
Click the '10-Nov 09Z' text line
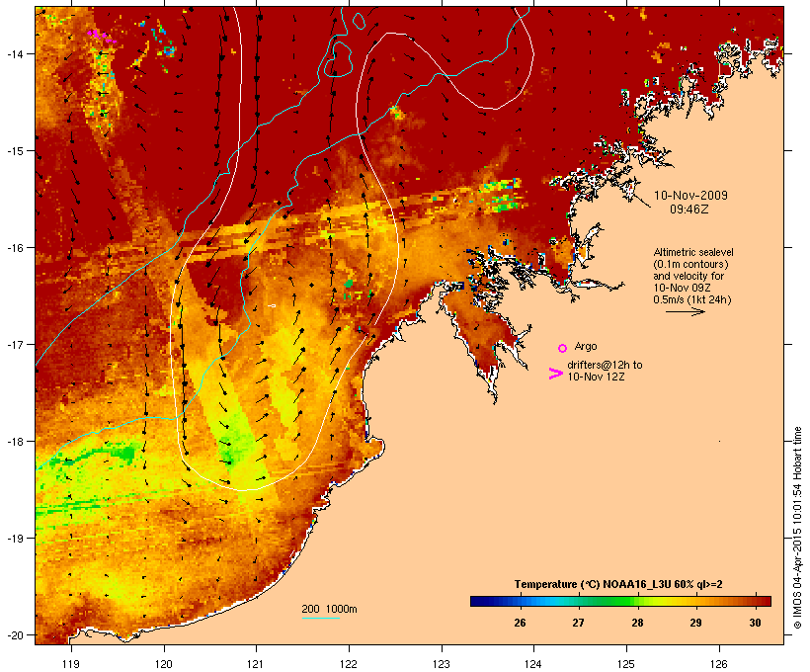682,288
